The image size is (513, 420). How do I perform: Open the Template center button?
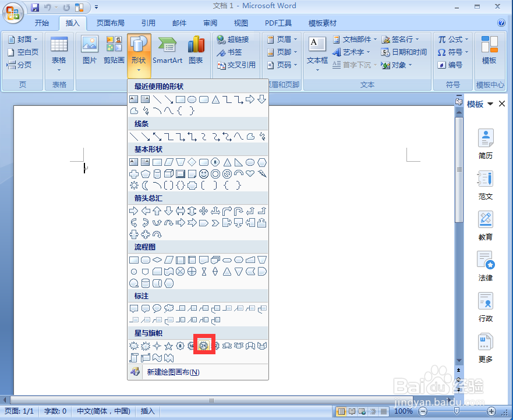pyautogui.click(x=489, y=50)
